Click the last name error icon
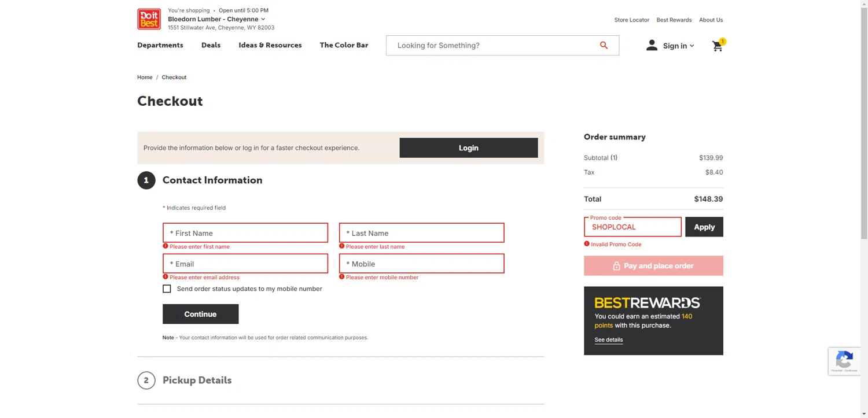 point(341,246)
